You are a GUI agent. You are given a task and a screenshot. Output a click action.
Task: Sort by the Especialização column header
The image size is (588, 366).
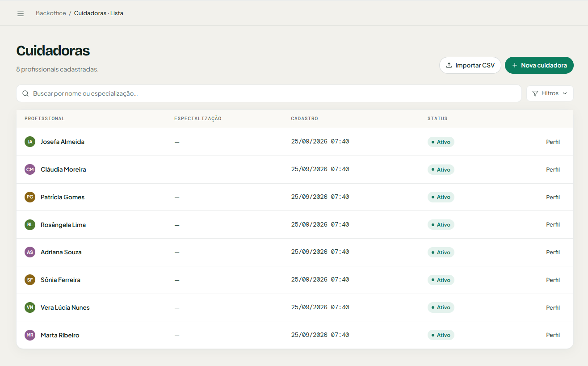(x=198, y=119)
